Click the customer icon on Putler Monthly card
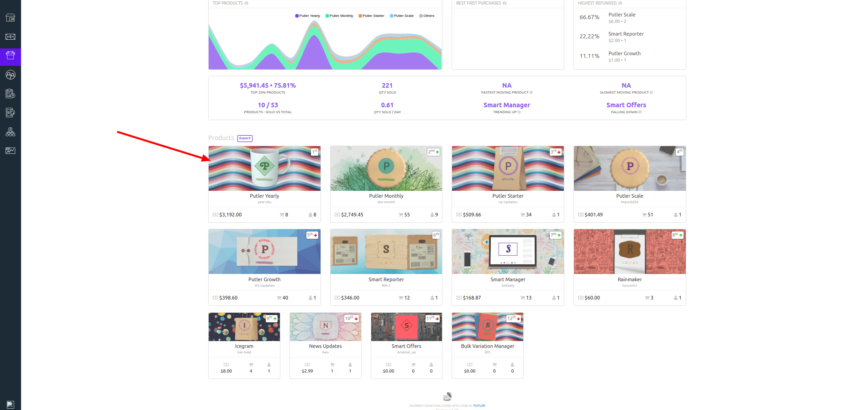868x410 pixels. 432,215
